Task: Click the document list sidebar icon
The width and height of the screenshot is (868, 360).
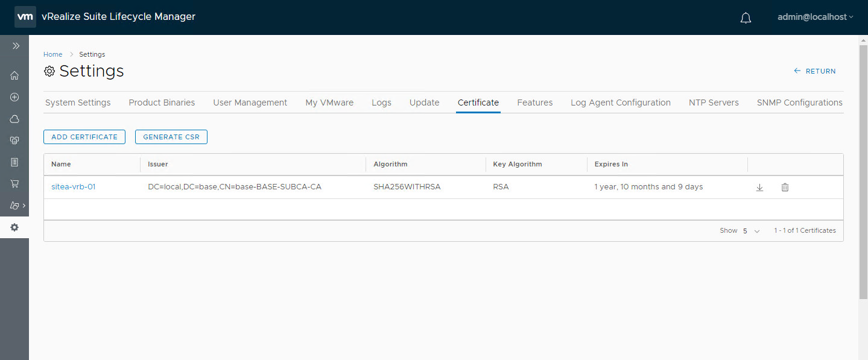Action: (14, 162)
